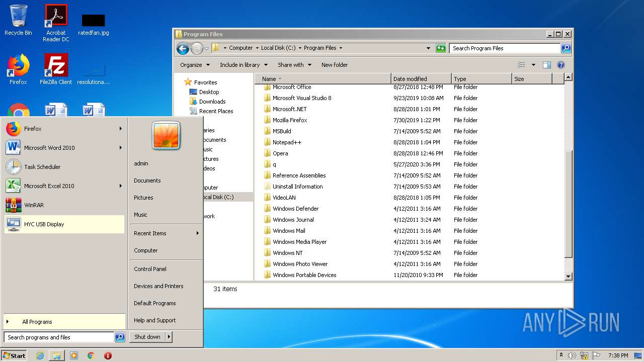This screenshot has height=362, width=644.
Task: Select ratedfan.jpg desktop file
Action: tap(93, 24)
